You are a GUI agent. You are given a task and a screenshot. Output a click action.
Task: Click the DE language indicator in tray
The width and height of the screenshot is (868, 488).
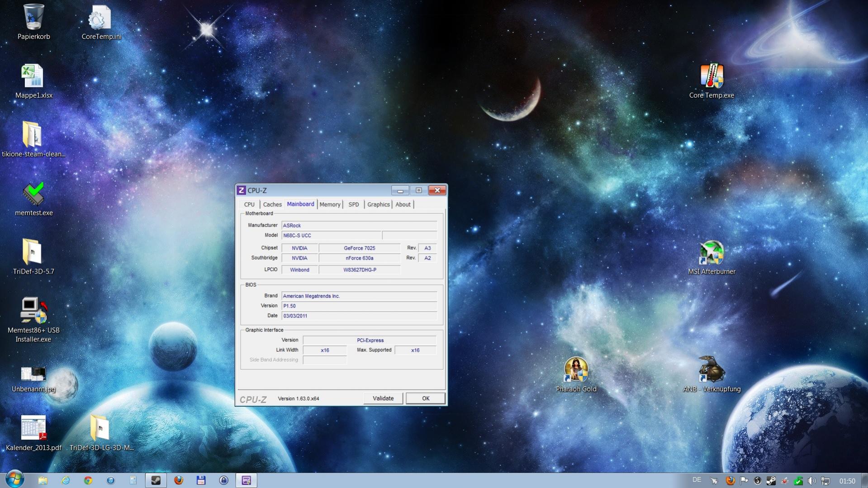[697, 480]
